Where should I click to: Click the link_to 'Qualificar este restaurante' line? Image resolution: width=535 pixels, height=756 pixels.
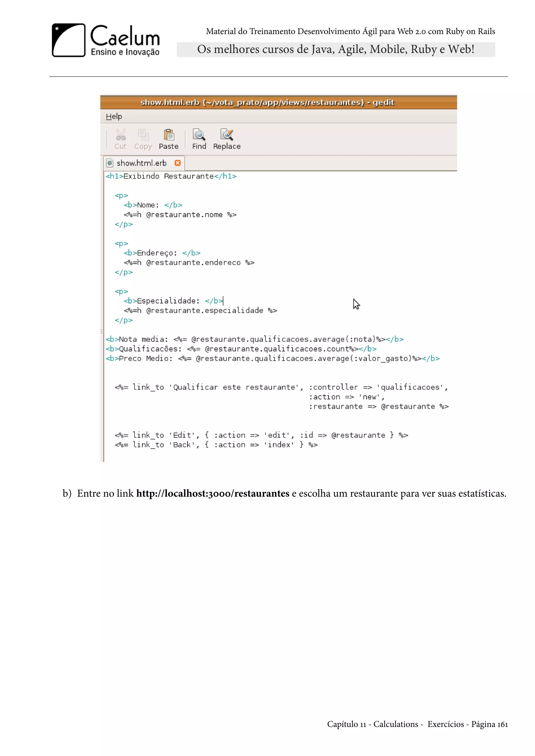pyautogui.click(x=281, y=387)
